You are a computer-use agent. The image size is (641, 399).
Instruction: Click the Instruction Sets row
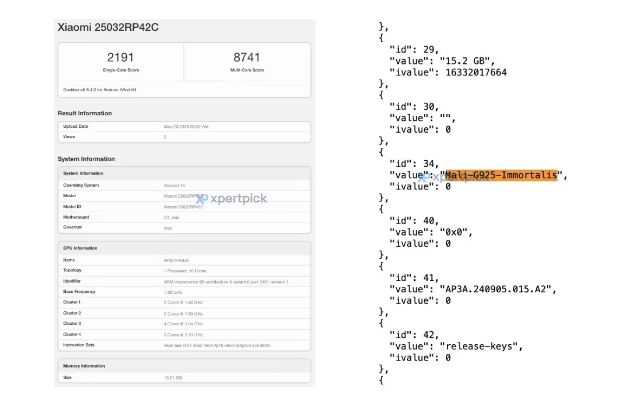click(184, 345)
